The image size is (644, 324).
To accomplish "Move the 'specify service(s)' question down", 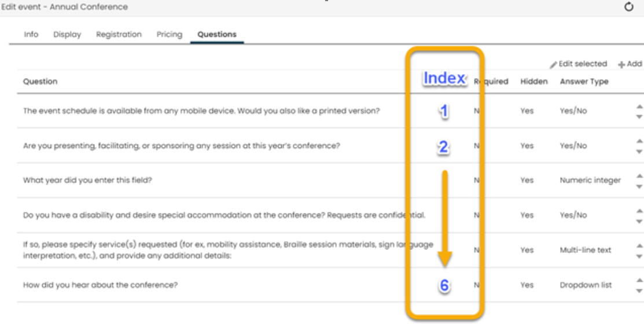I will (x=639, y=256).
